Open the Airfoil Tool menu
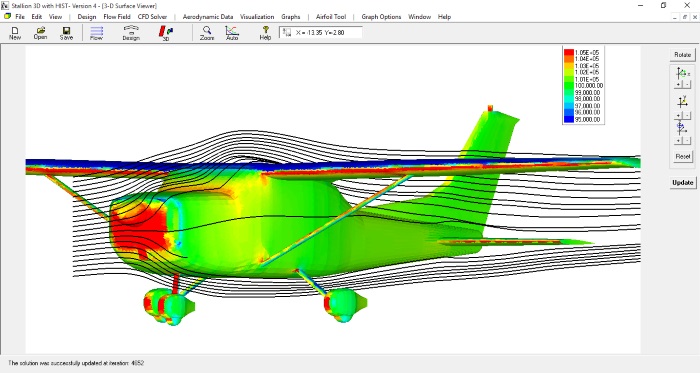700x373 pixels. coord(331,17)
